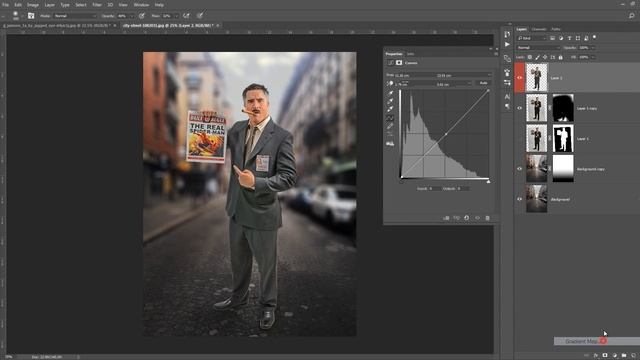This screenshot has height=360, width=640.
Task: Filter layers by shape layers icon
Action: coord(578,38)
